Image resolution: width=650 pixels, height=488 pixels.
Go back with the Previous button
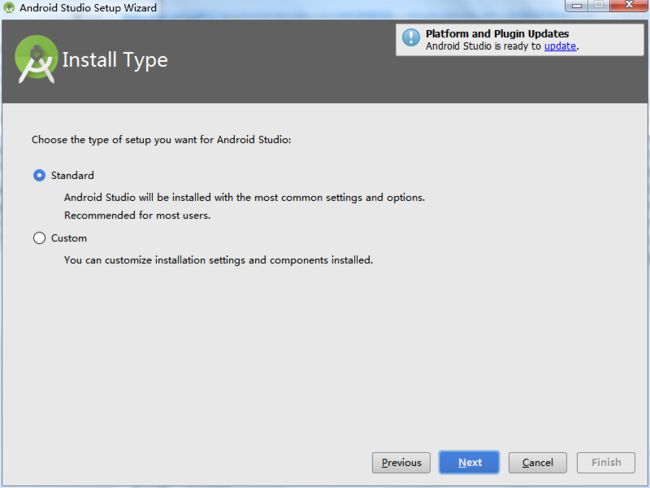click(401, 462)
